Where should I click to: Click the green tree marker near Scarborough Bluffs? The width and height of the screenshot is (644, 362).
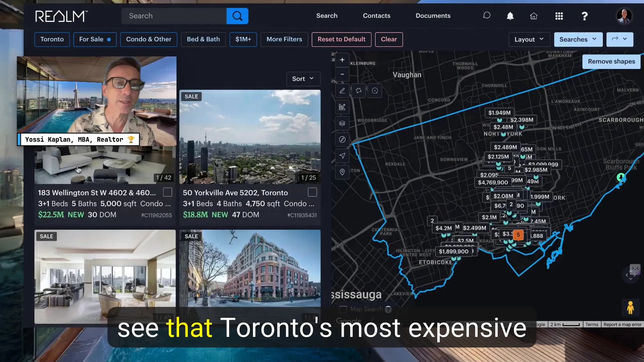coord(621,177)
